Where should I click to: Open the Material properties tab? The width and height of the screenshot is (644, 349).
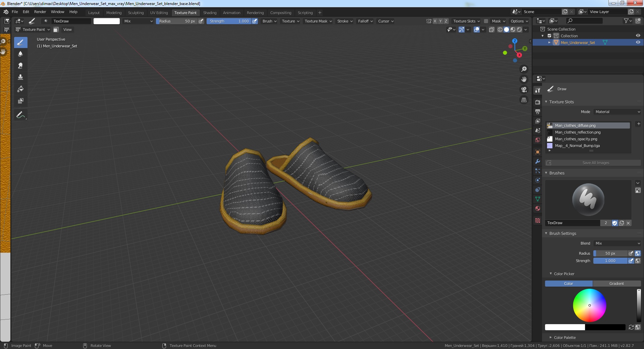pos(538,208)
